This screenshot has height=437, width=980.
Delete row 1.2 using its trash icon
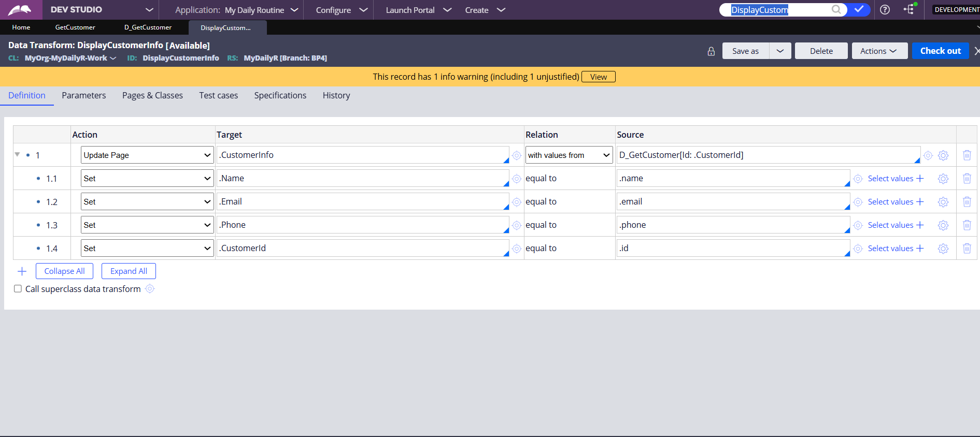[967, 202]
